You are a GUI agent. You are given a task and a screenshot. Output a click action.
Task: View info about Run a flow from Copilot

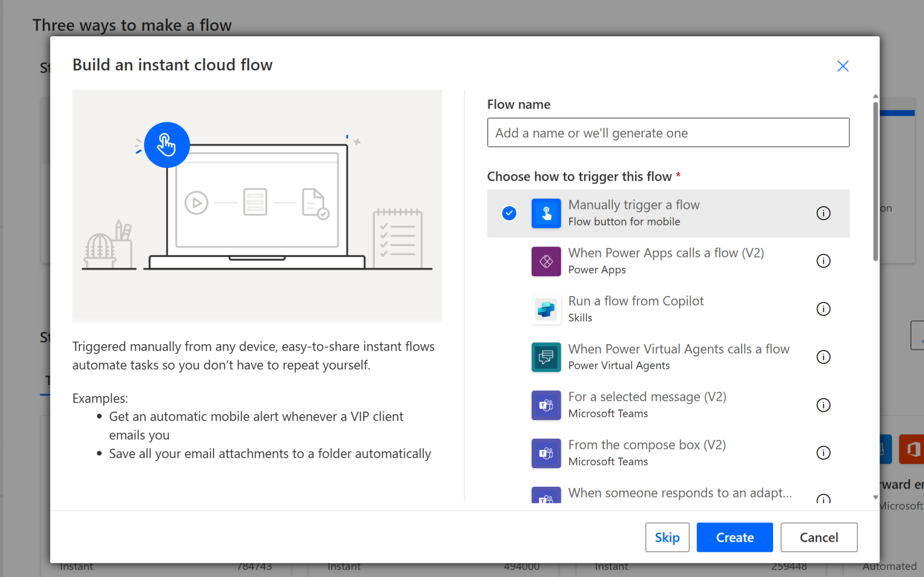point(824,309)
